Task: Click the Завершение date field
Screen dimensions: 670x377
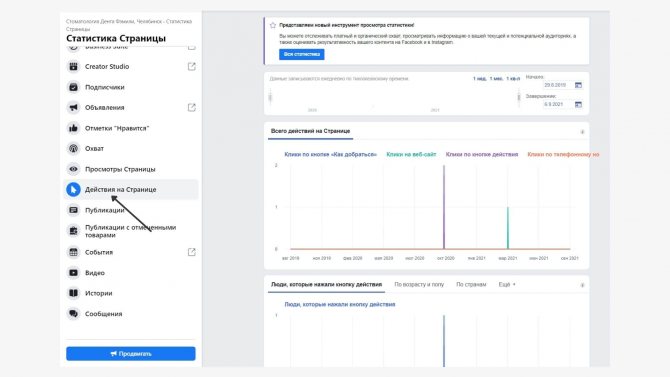Action: click(x=557, y=104)
